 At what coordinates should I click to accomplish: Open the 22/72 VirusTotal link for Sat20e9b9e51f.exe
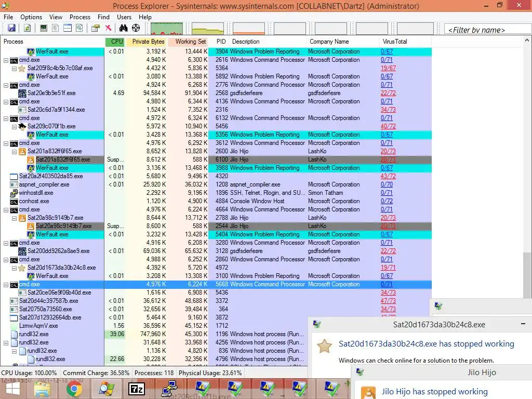coord(388,93)
